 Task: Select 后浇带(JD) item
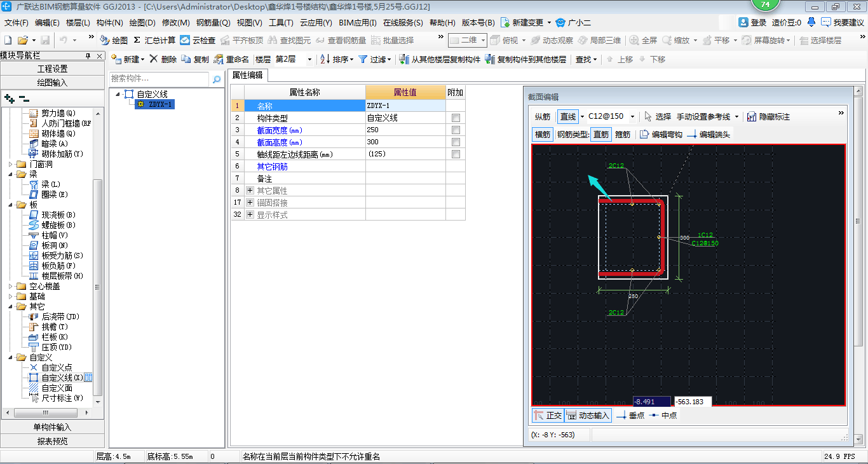click(x=60, y=317)
